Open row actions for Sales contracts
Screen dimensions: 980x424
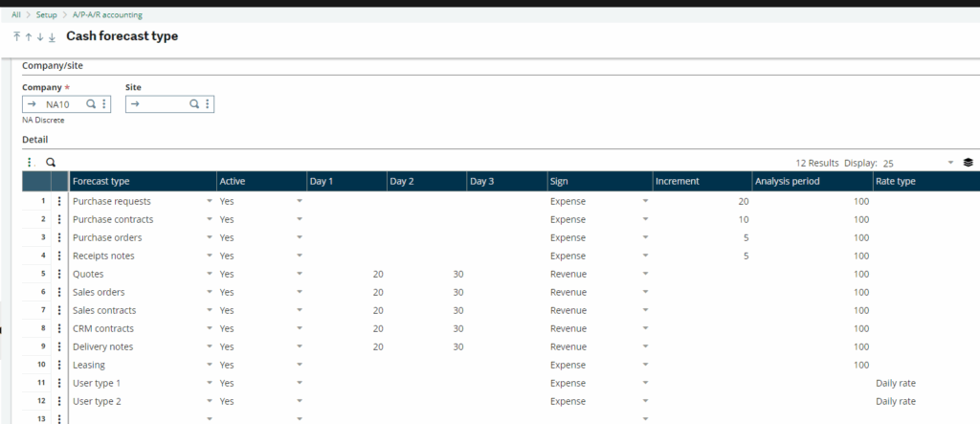59,310
